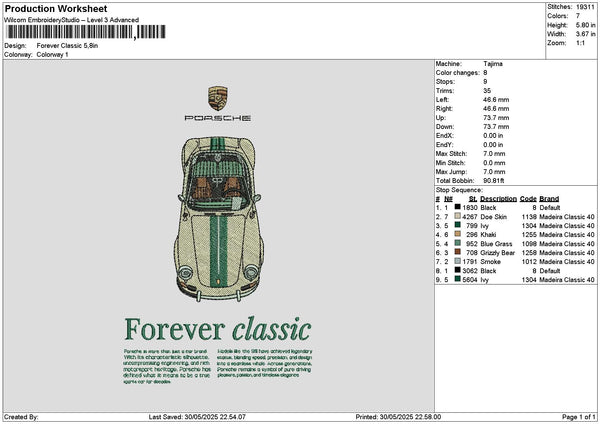Click the Doe Skin description text
Image resolution: width=600 pixels, height=424 pixels.
click(x=494, y=217)
